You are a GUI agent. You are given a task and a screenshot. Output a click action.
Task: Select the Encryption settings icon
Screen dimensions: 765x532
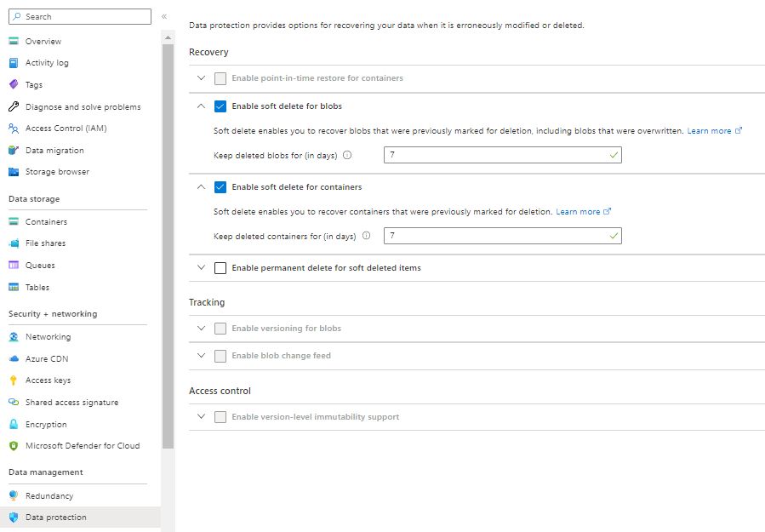click(14, 424)
